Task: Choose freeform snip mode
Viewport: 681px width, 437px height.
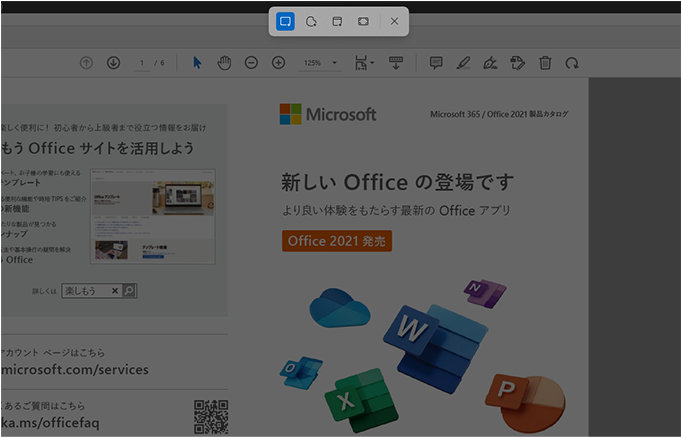Action: [311, 21]
